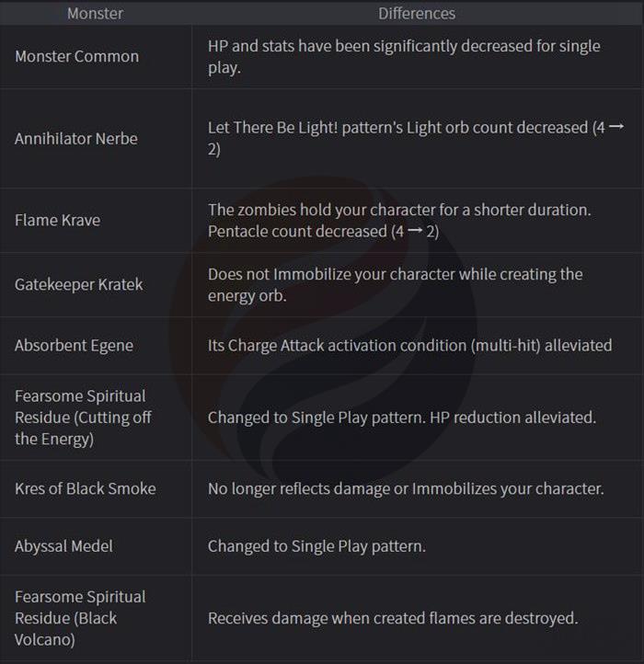This screenshot has height=664, width=644.
Task: Select the Gatekeeper Kratek cell
Action: [x=79, y=284]
